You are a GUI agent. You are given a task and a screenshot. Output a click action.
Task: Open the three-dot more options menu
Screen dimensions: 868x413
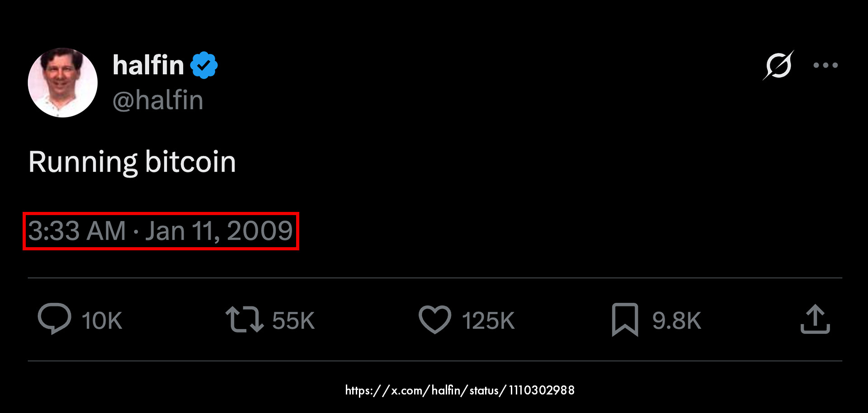[826, 66]
